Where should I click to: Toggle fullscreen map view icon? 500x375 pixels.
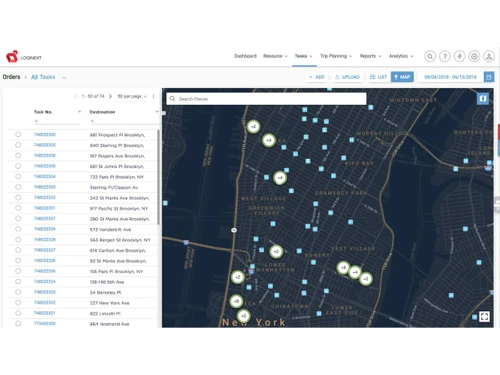484,316
